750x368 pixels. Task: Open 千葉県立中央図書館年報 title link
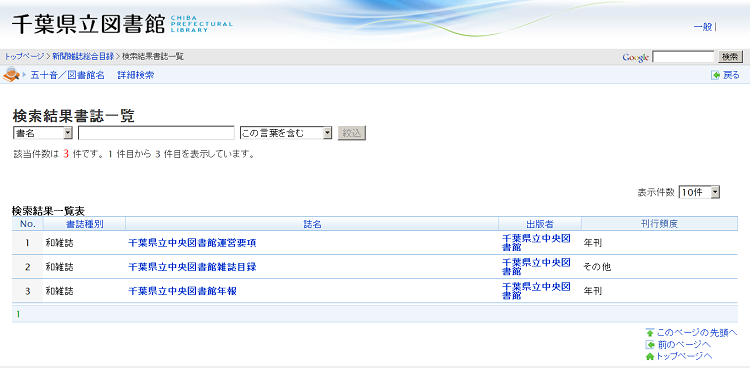(x=182, y=291)
